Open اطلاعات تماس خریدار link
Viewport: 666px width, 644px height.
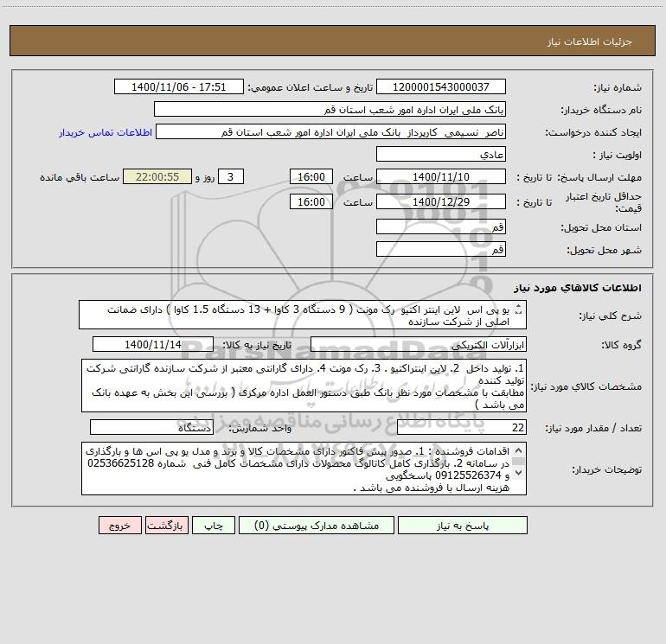[x=106, y=132]
